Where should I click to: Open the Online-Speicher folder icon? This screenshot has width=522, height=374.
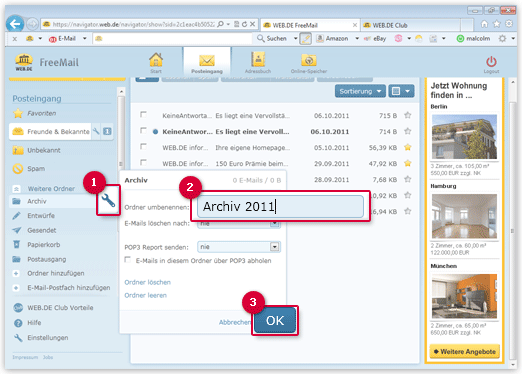tap(309, 60)
